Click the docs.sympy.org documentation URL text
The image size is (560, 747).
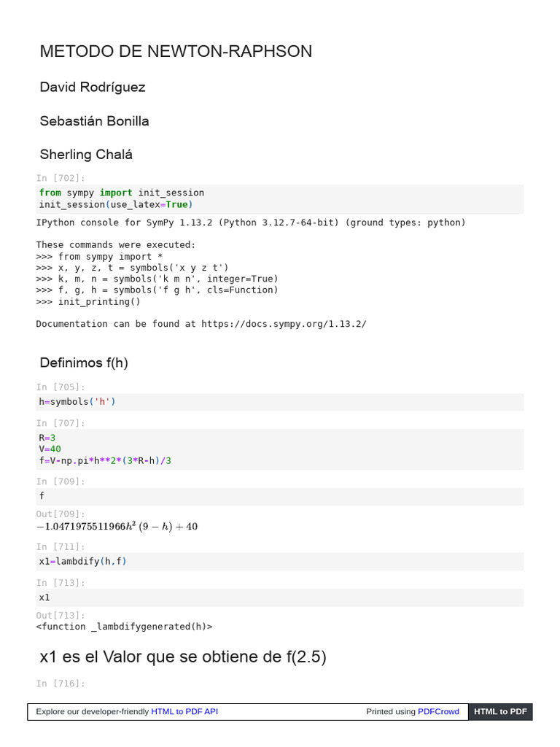click(284, 324)
